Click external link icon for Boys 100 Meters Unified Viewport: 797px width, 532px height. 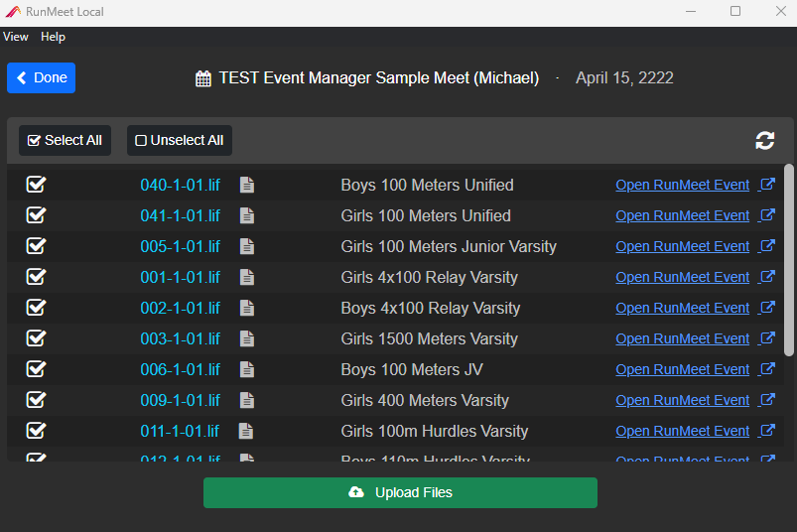pyautogui.click(x=767, y=184)
